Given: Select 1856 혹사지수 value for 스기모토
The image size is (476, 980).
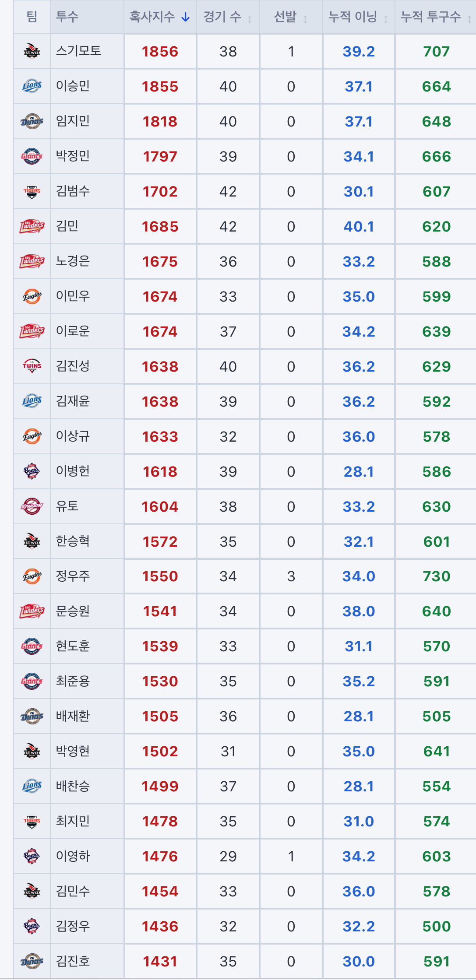Looking at the screenshot, I should click(x=160, y=51).
